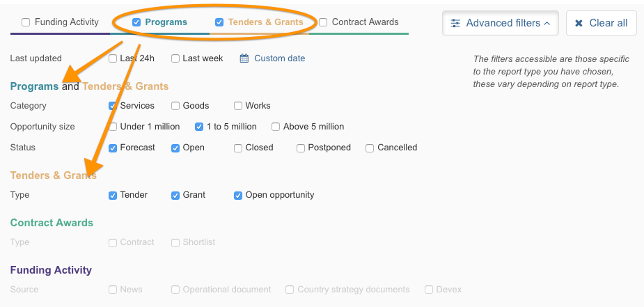Screen dimensions: 644x307
Task: Check the Closed status checkbox
Action: point(238,148)
